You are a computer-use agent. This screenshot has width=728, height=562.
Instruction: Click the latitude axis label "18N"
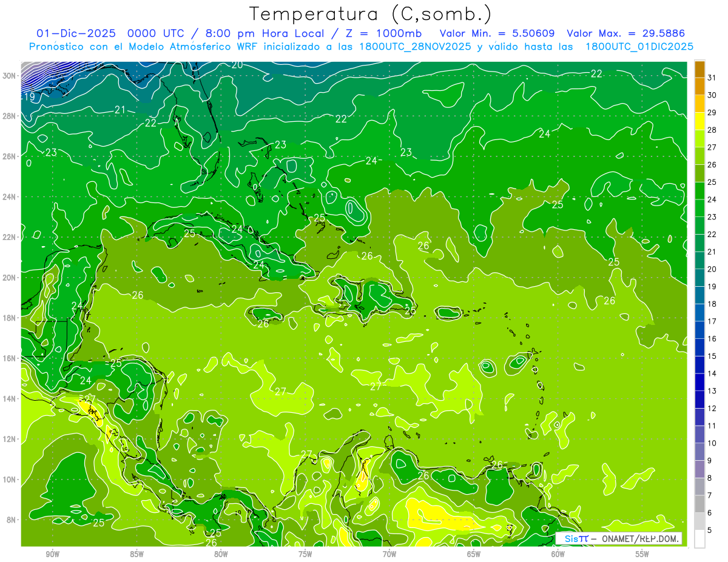(x=10, y=318)
